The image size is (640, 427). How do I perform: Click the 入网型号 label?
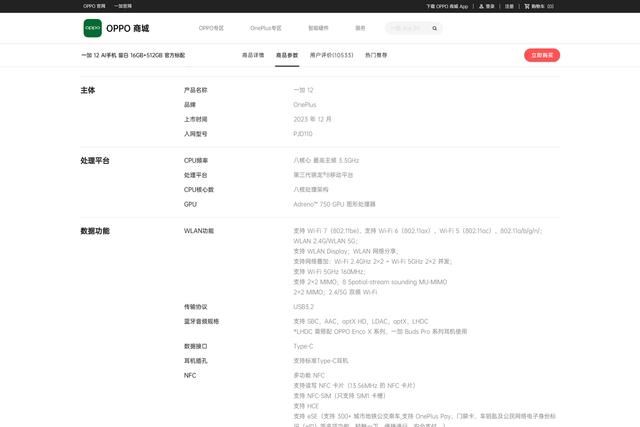click(x=196, y=134)
